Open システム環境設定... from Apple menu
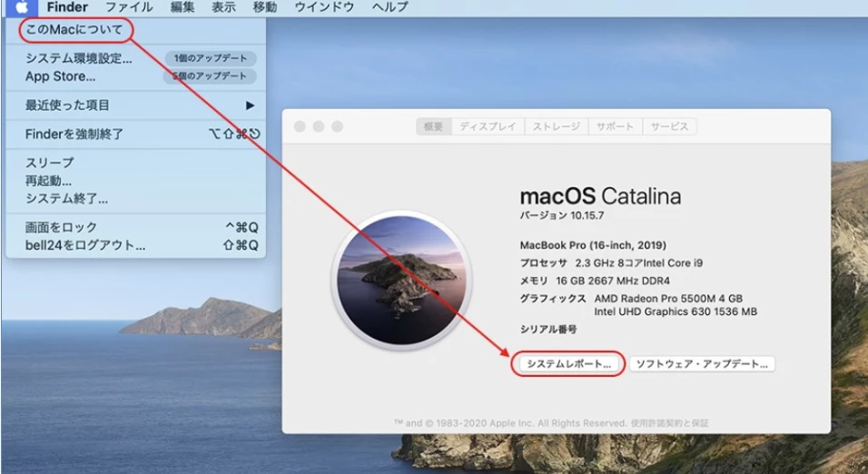 pyautogui.click(x=79, y=58)
